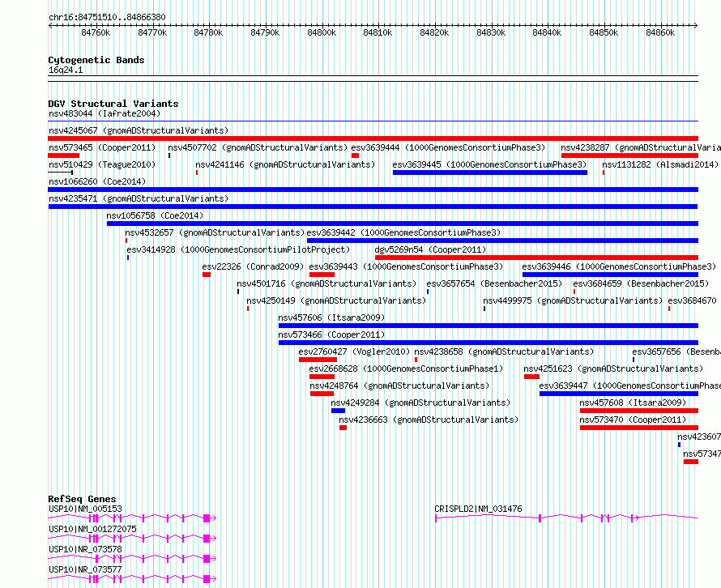Click the dgv5269n54 (Cooper2011) label
The image size is (721, 588).
click(x=430, y=249)
